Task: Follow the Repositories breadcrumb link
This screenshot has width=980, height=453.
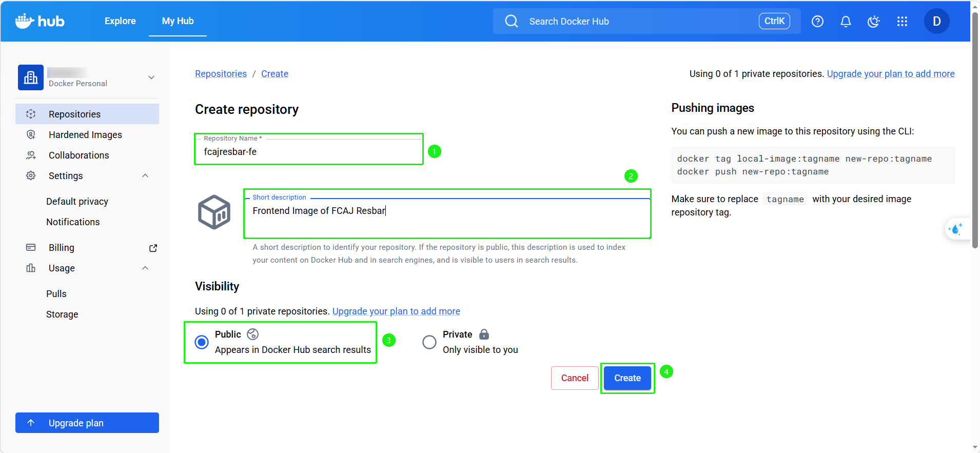Action: click(x=221, y=73)
